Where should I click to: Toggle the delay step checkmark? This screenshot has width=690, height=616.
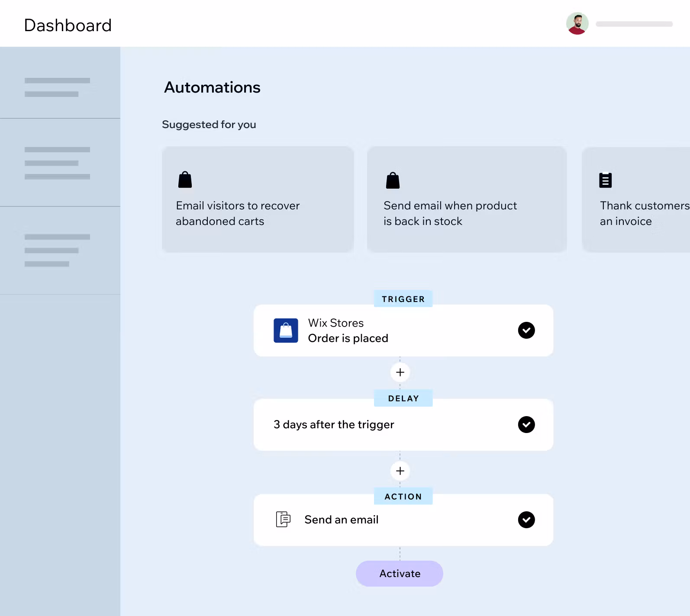(526, 424)
